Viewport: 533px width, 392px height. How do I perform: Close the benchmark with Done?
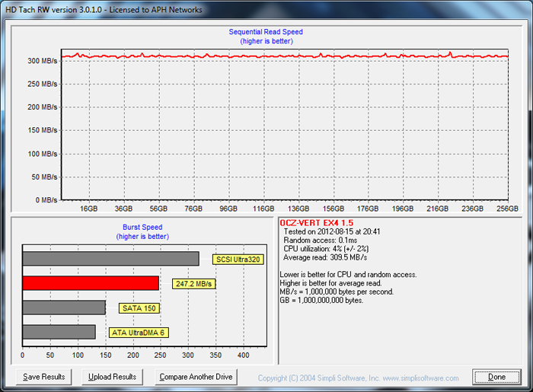496,377
